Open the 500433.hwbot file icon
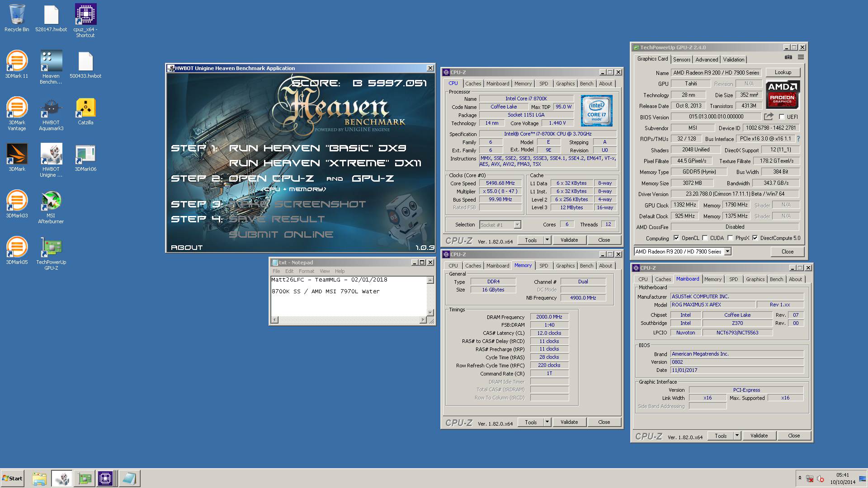 pos(85,65)
